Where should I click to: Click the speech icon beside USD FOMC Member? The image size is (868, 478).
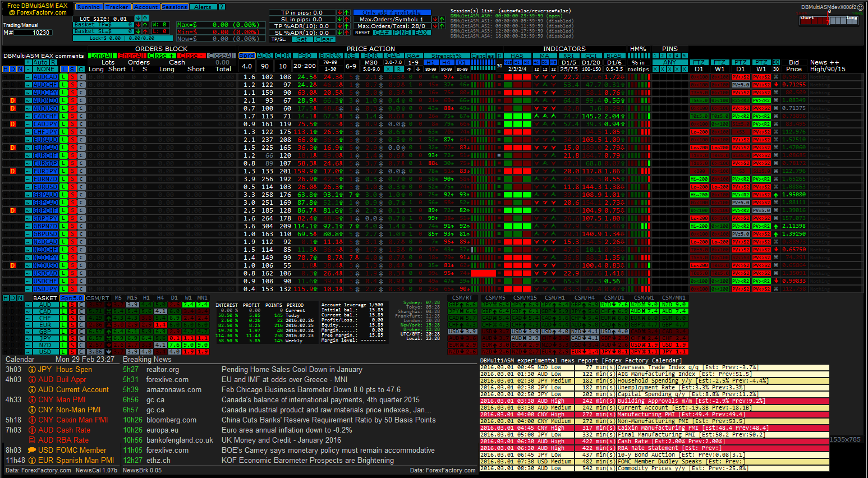click(x=32, y=451)
